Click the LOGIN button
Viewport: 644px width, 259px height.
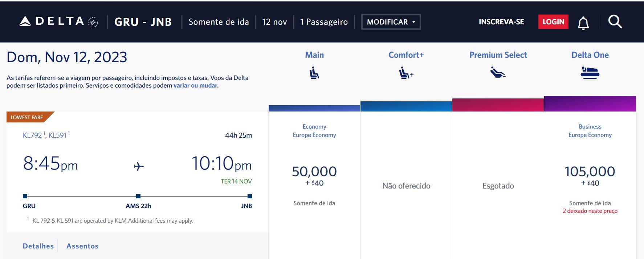click(553, 22)
